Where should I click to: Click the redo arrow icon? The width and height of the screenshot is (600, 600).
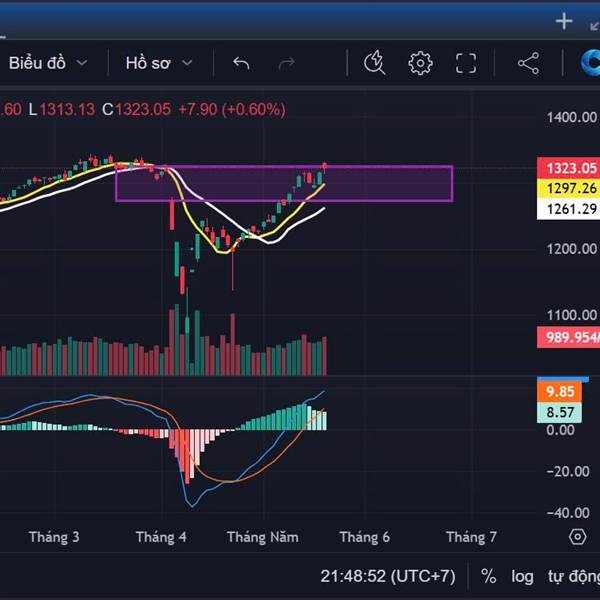point(287,63)
